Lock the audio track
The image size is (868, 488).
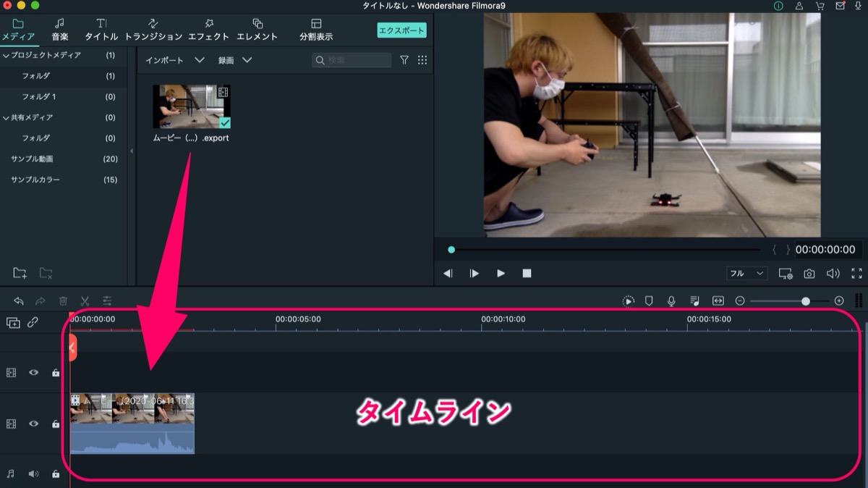click(x=56, y=474)
